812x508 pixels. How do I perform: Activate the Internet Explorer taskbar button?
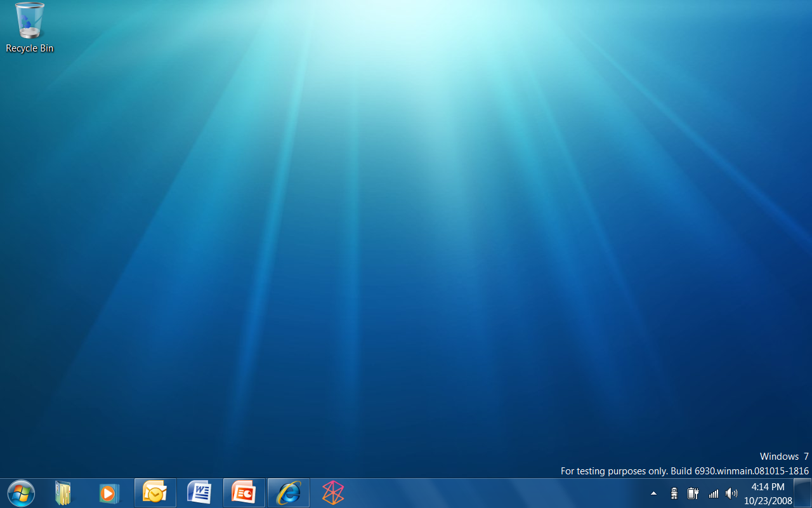[289, 493]
